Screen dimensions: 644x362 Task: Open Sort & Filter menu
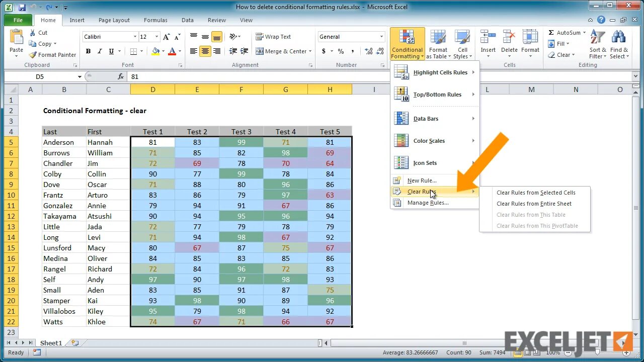598,44
